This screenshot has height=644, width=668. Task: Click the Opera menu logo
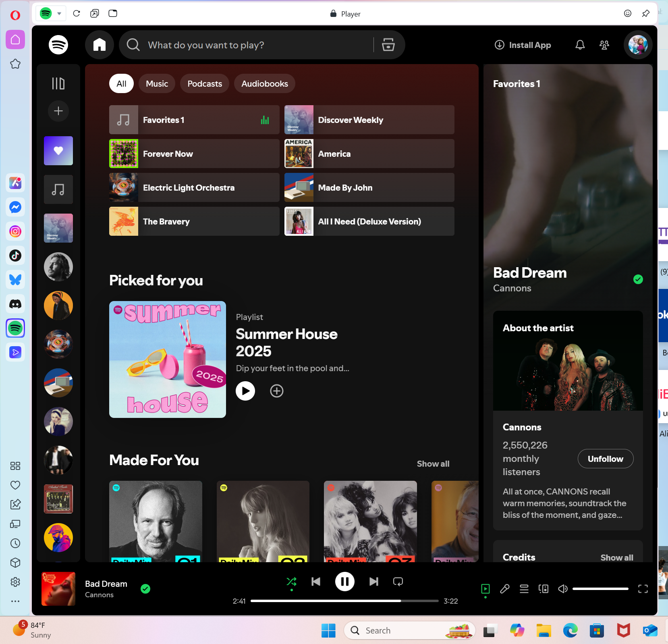(x=15, y=15)
